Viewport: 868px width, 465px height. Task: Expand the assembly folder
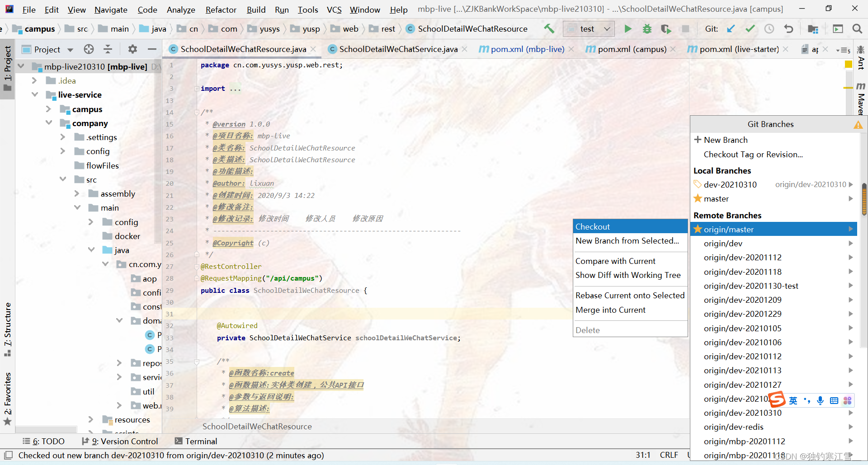pos(77,193)
